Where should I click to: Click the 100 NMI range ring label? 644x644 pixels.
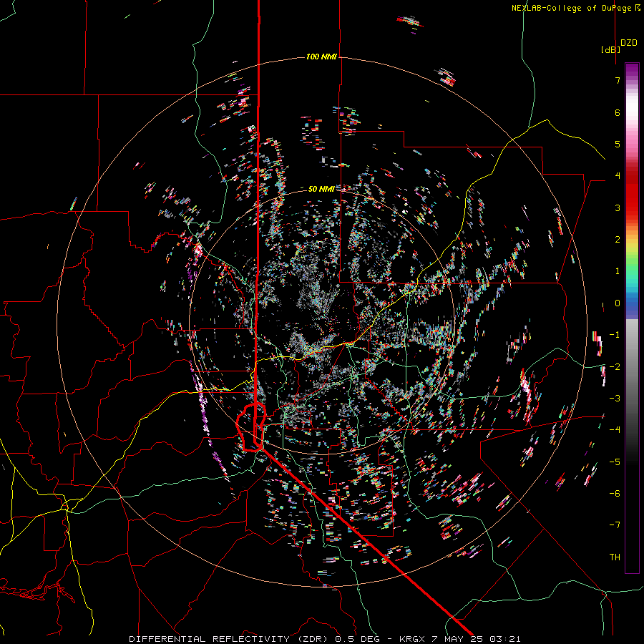321,57
